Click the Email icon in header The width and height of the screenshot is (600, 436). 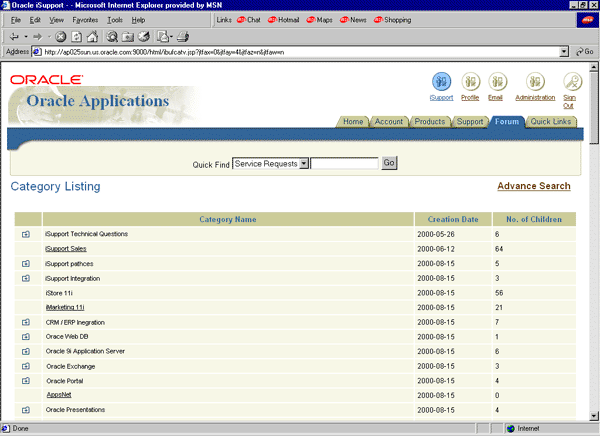point(497,82)
